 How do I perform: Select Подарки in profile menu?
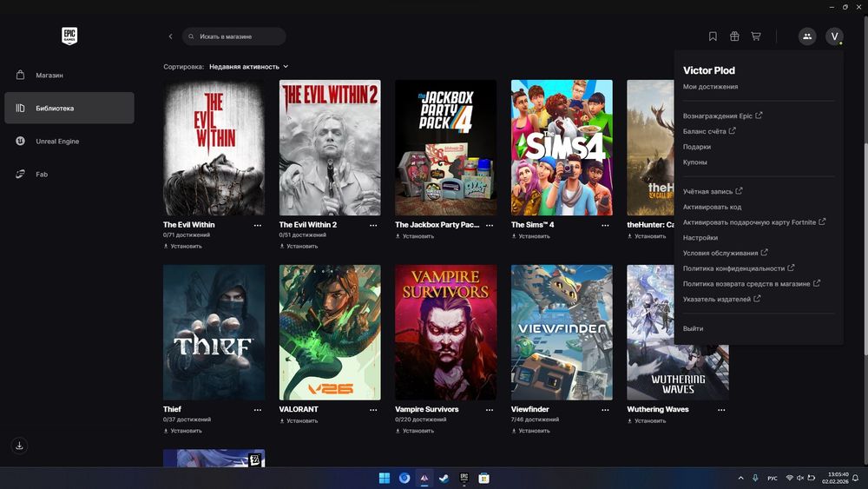(x=697, y=147)
